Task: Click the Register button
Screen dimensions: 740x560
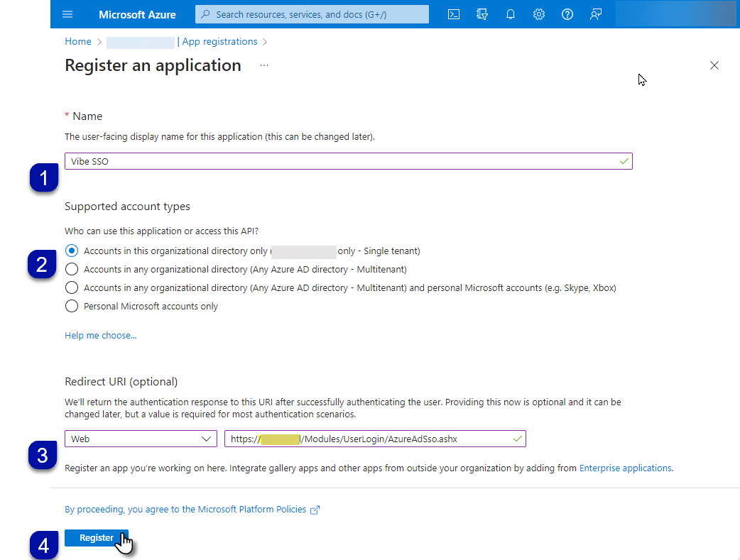Action: pyautogui.click(x=97, y=538)
